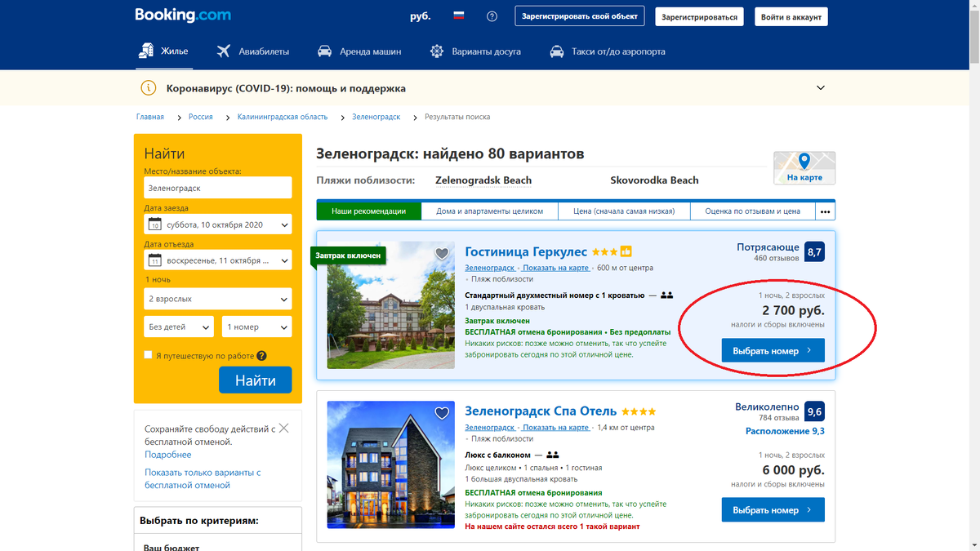Open 'Калининградская область' breadcrumb link
980x551 pixels.
(x=283, y=117)
